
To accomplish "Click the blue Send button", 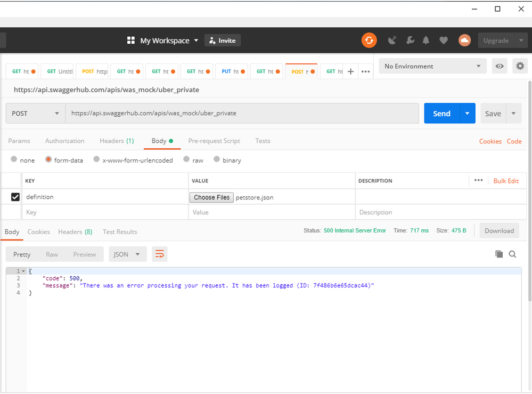I will [441, 114].
